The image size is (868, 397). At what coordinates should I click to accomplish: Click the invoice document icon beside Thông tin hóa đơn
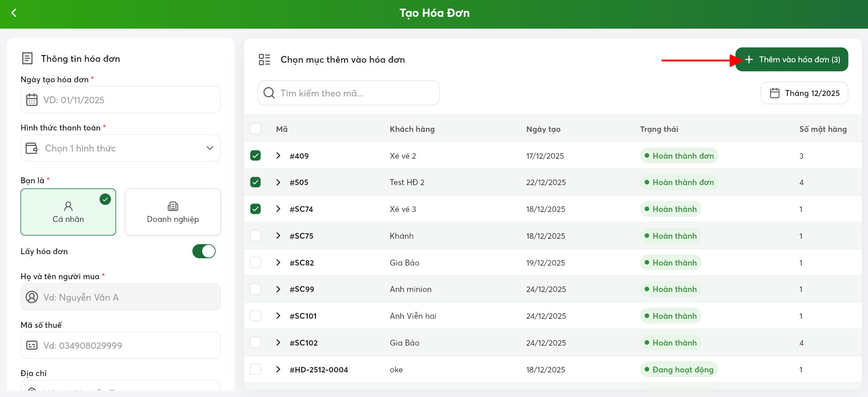click(27, 59)
